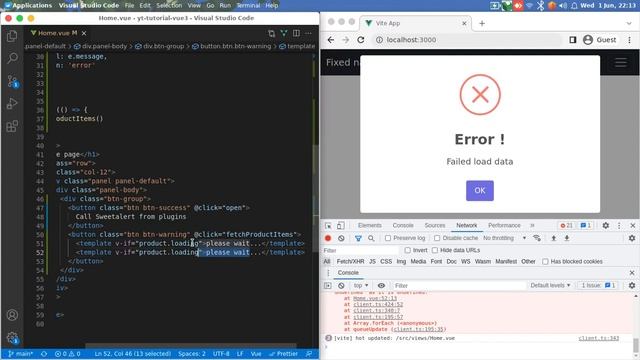Click the Bluetooth icon in system tray
Viewport: 640px width, 360px height.
(x=540, y=5)
